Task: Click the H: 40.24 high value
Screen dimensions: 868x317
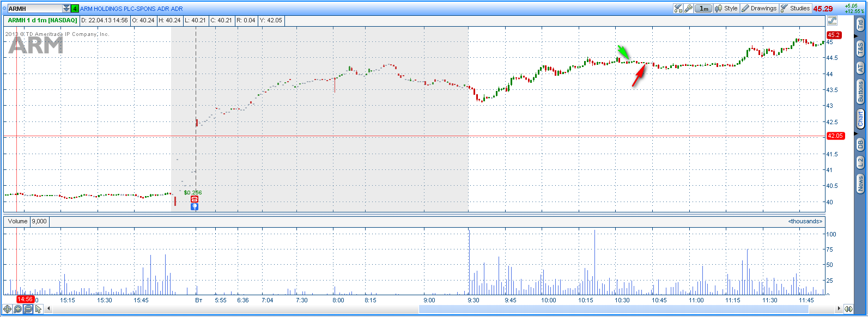Action: click(169, 20)
